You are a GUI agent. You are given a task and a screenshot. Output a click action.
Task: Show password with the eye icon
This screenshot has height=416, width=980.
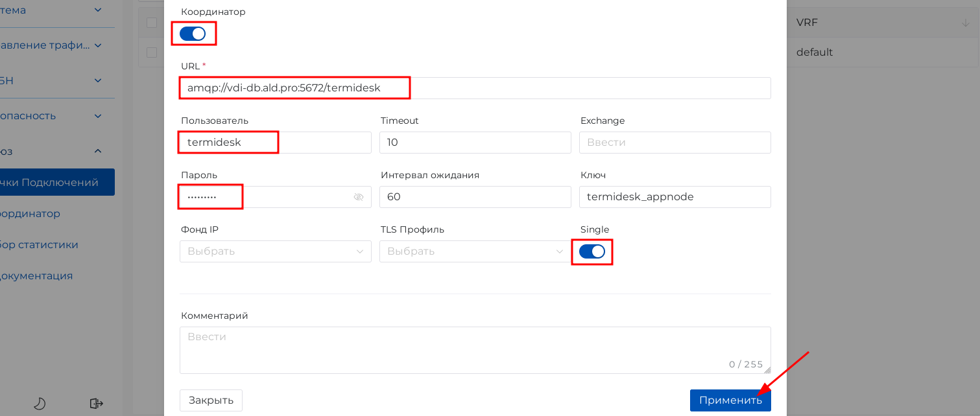[x=359, y=197]
